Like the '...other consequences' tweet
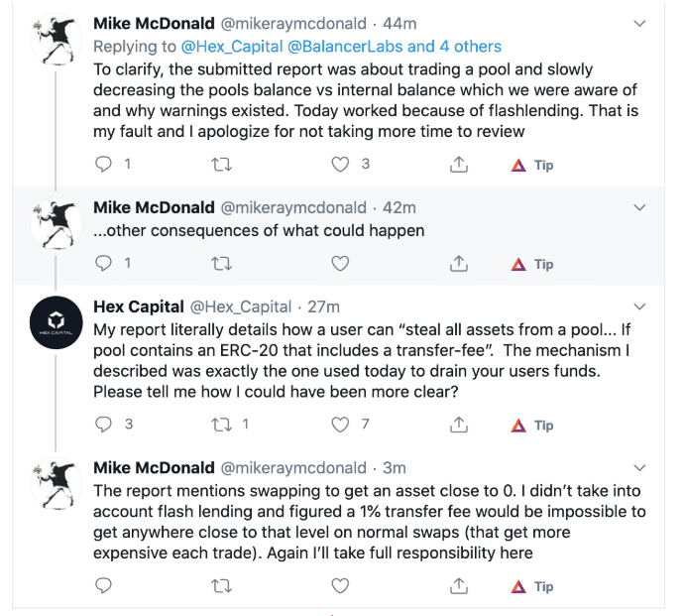Image resolution: width=685 pixels, height=616 pixels. coord(340,264)
